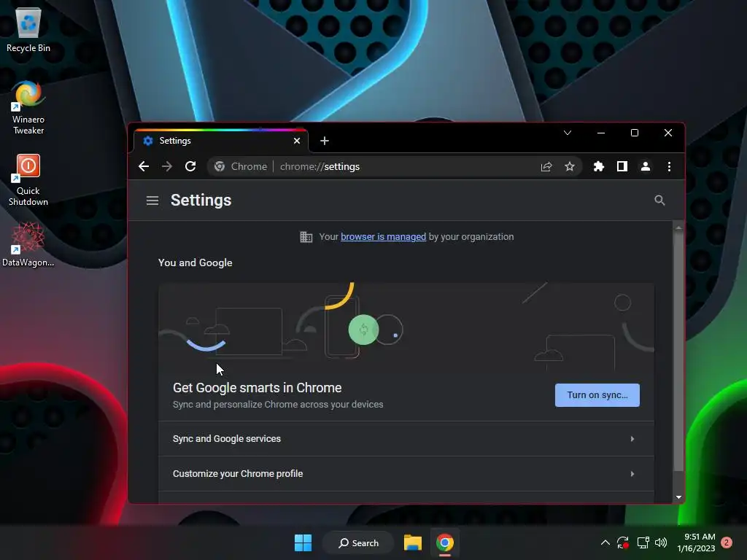Click the sync status tray icon
747x560 pixels.
coord(623,542)
